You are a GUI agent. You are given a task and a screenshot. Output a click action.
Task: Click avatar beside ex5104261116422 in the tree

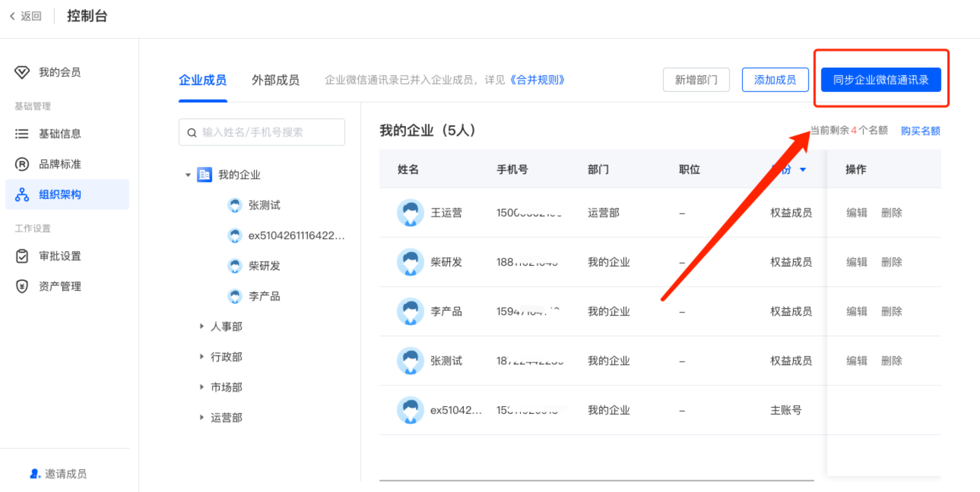235,235
